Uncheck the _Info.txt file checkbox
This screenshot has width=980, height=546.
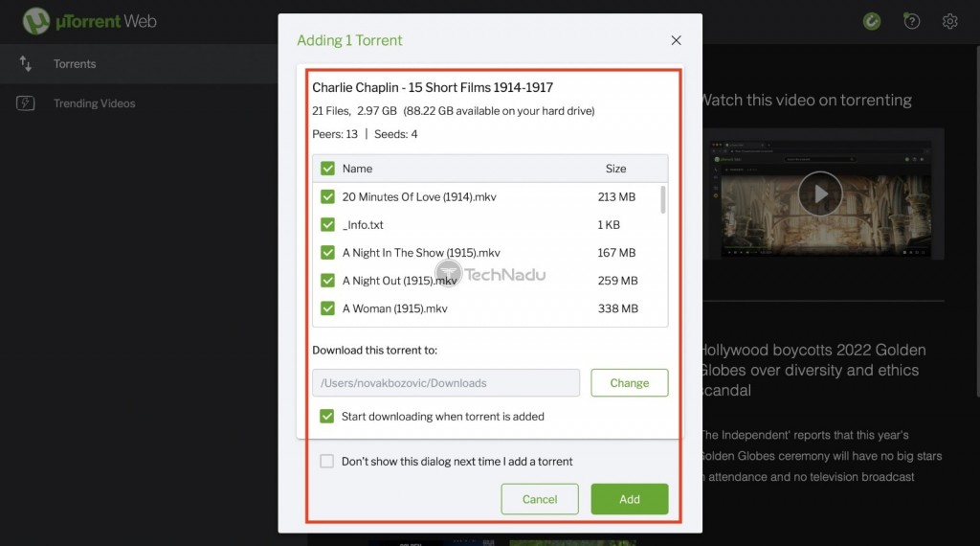(327, 224)
